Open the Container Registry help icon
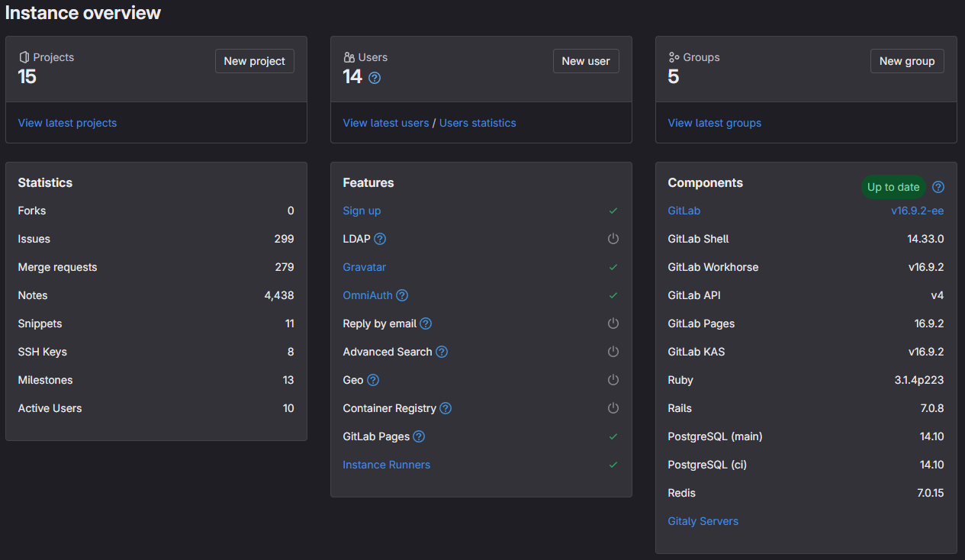 tap(446, 408)
